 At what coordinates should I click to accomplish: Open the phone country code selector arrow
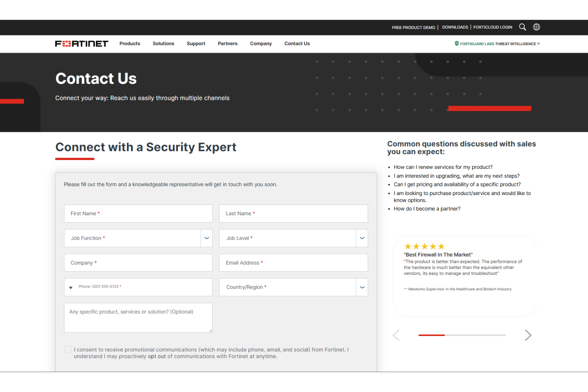pyautogui.click(x=71, y=288)
